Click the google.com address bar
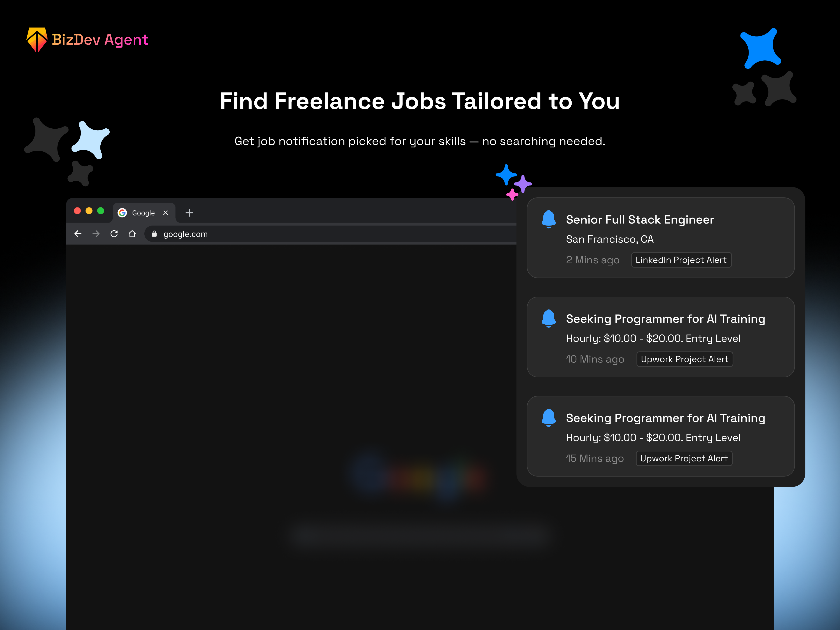 click(x=330, y=234)
